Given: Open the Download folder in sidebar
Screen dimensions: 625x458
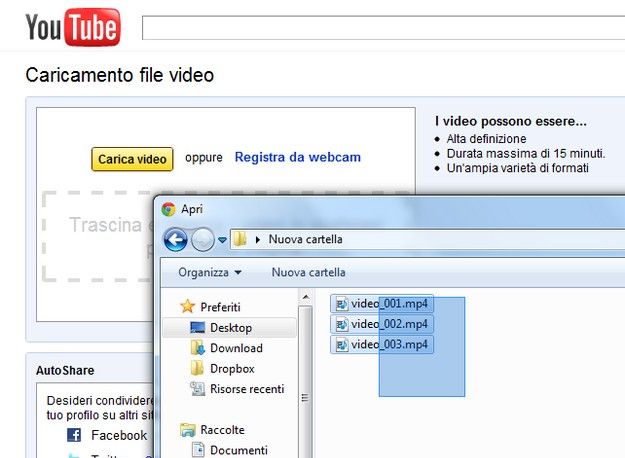Looking at the screenshot, I should (x=236, y=348).
